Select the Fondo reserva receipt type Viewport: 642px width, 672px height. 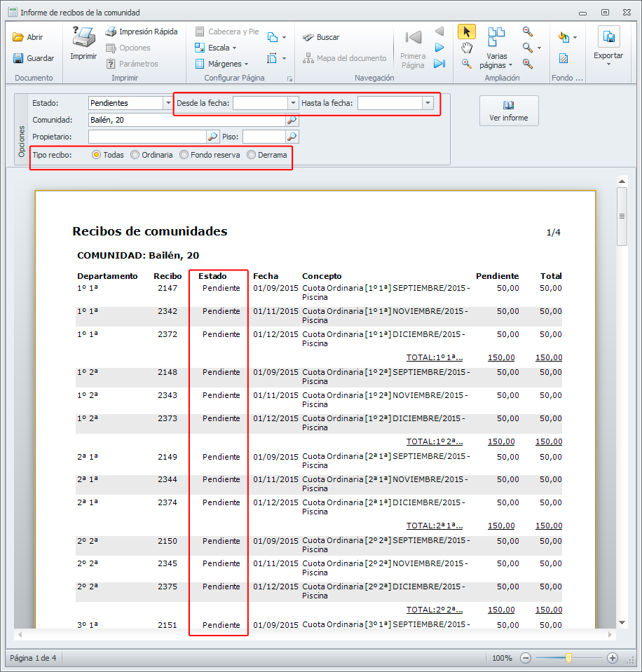[x=184, y=155]
